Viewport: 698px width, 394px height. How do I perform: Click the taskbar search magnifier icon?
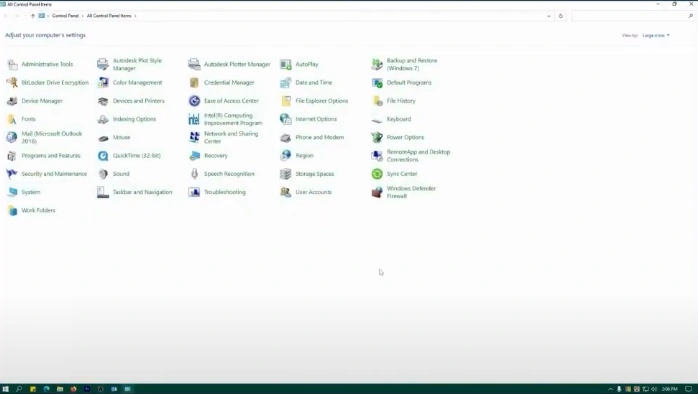(x=19, y=389)
